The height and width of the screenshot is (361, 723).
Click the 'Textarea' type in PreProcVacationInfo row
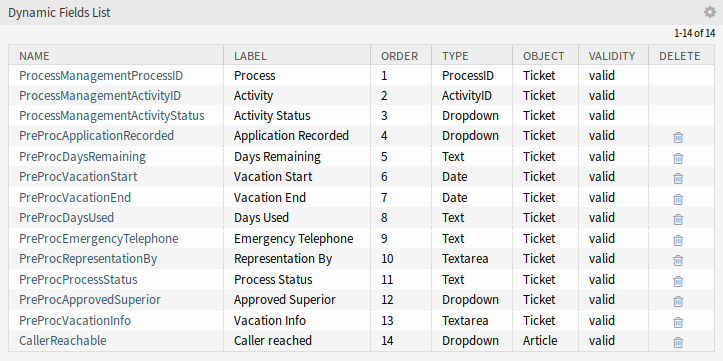(x=465, y=320)
